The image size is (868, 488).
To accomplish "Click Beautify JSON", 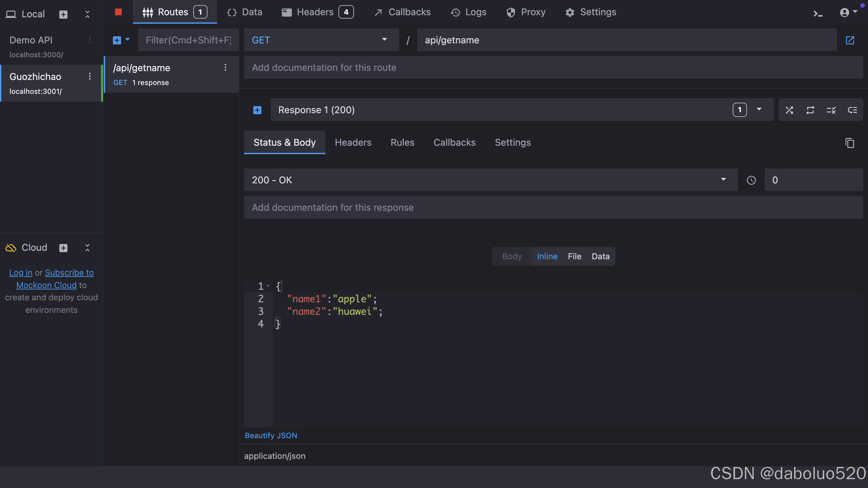I will click(x=271, y=435).
